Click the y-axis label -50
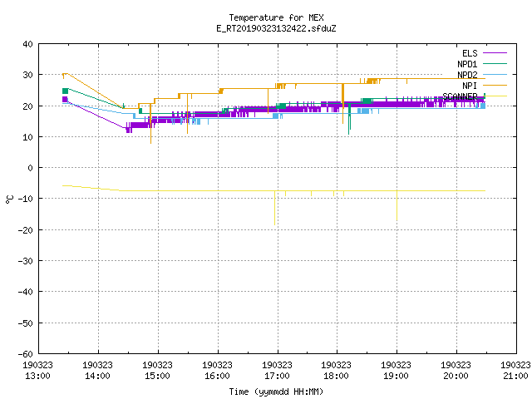532x399 pixels. pyautogui.click(x=26, y=323)
